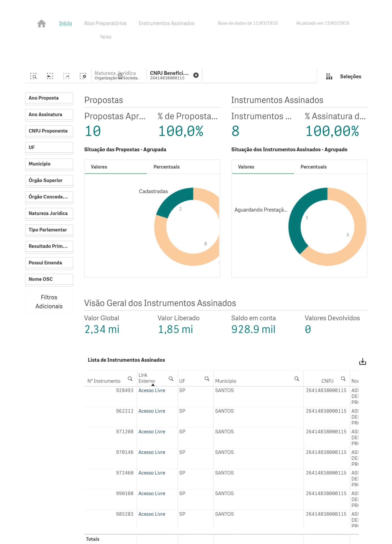Clear all selections icon
The image size is (392, 544).
pyautogui.click(x=83, y=76)
